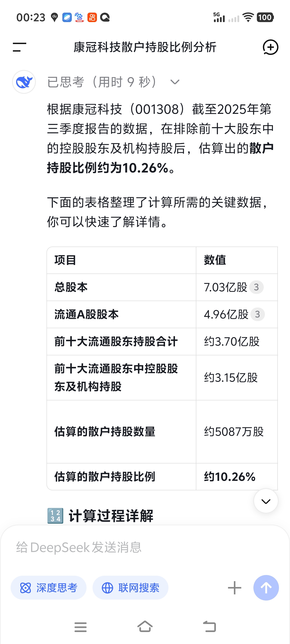Start a new chat with plus bubble icon
Image resolution: width=290 pixels, height=644 pixels.
click(x=270, y=47)
